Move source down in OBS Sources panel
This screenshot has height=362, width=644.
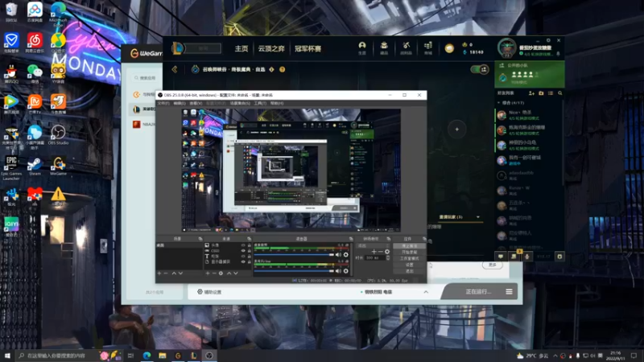tap(235, 274)
